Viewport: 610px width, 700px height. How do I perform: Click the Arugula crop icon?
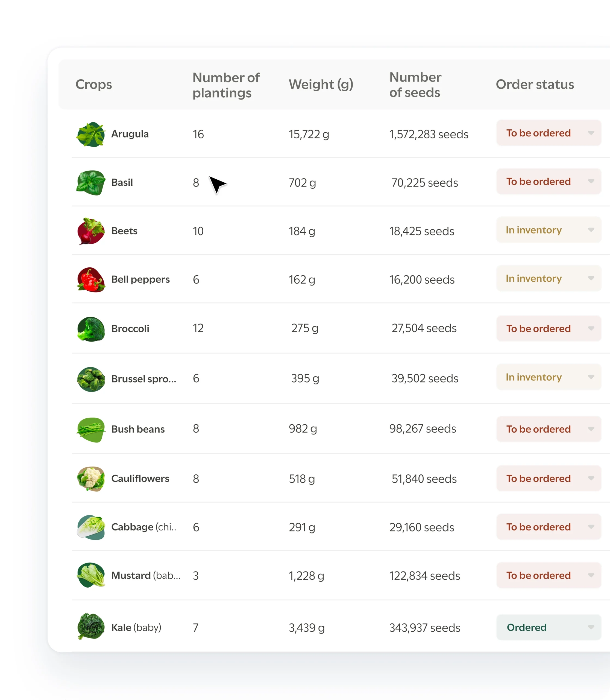tap(90, 135)
